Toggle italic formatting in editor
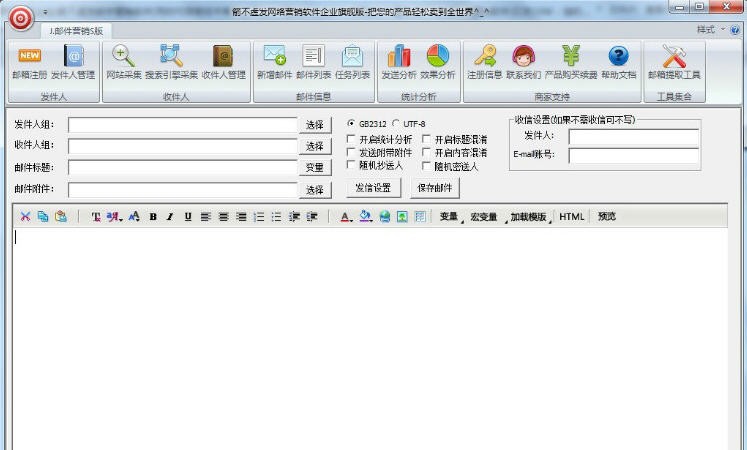Viewport: 747px width, 450px height. (170, 217)
